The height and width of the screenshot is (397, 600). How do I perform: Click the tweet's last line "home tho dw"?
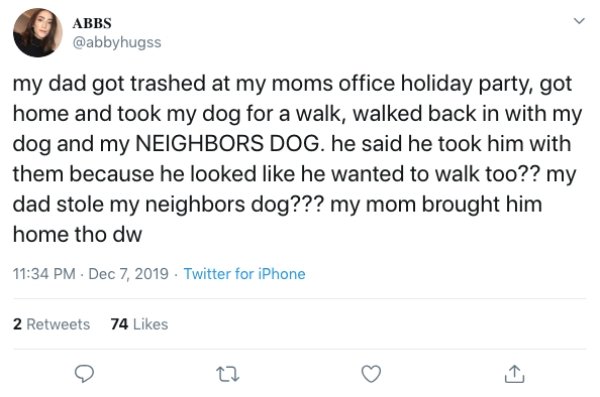[x=77, y=234]
